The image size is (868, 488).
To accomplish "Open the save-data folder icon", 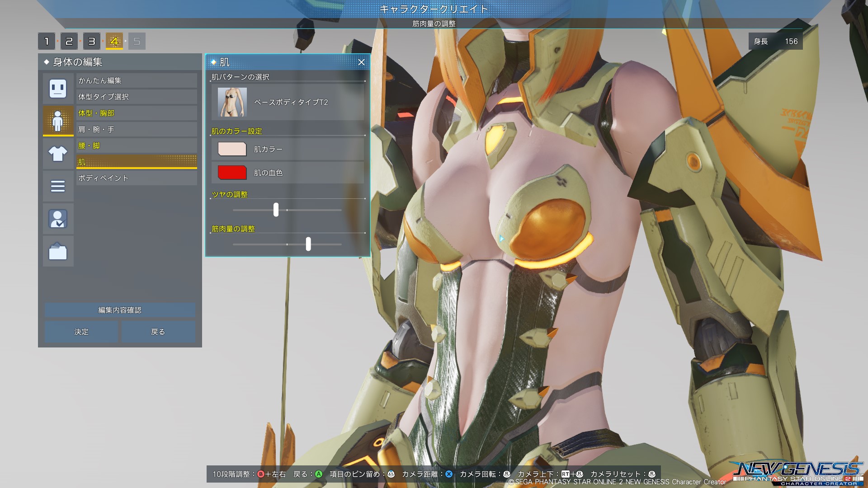I will (58, 251).
